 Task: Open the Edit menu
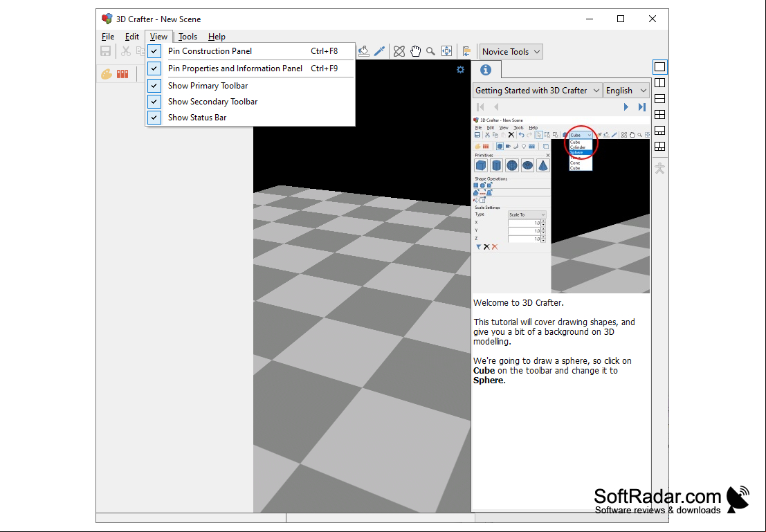coord(132,37)
